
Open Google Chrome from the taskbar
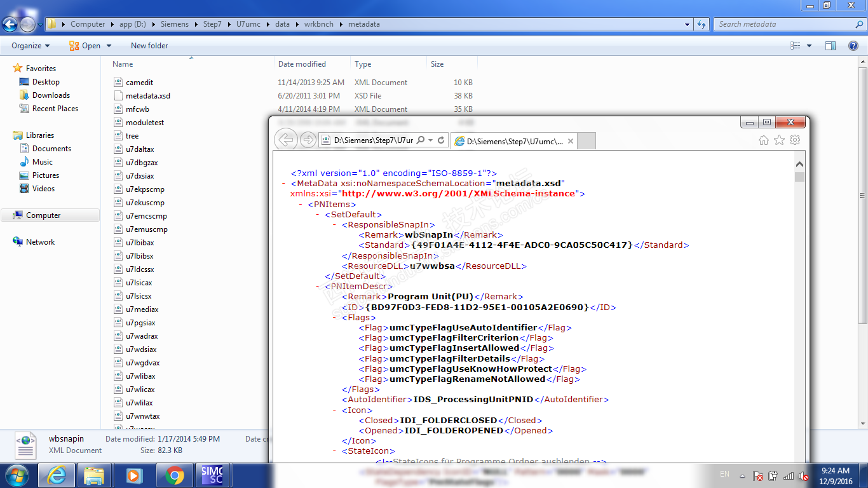coord(174,475)
